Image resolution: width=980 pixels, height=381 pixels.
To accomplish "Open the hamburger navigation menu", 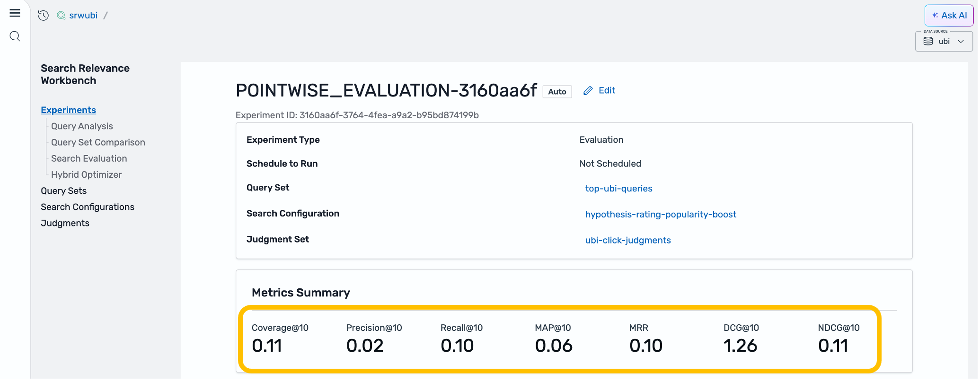I will 15,13.
